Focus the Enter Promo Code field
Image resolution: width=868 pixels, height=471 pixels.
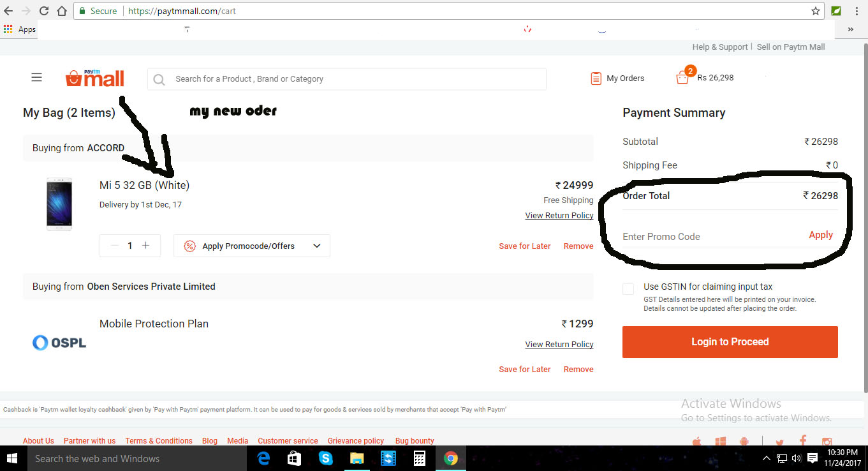711,236
